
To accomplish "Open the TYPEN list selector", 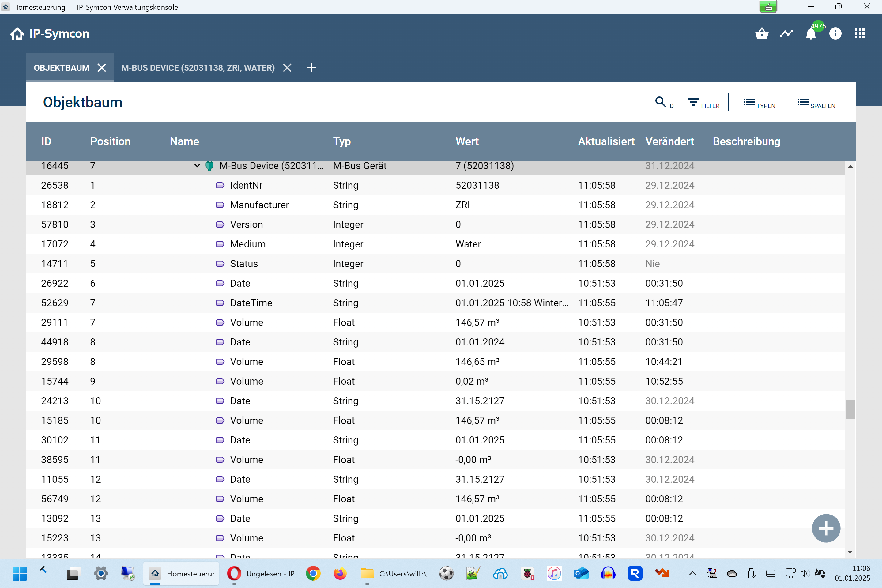I will pyautogui.click(x=759, y=102).
